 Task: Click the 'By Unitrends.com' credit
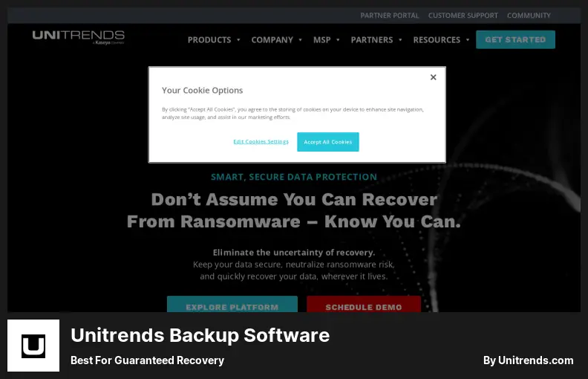point(529,360)
